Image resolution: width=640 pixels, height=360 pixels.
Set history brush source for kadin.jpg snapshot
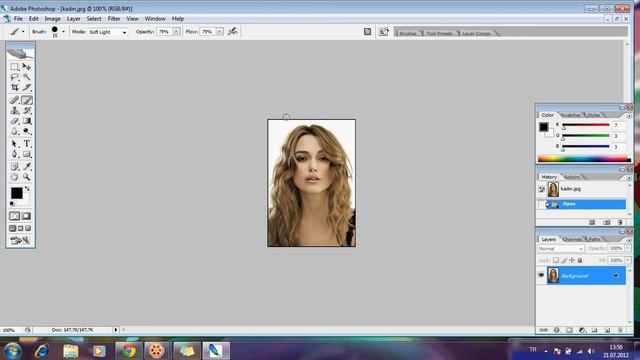click(541, 189)
